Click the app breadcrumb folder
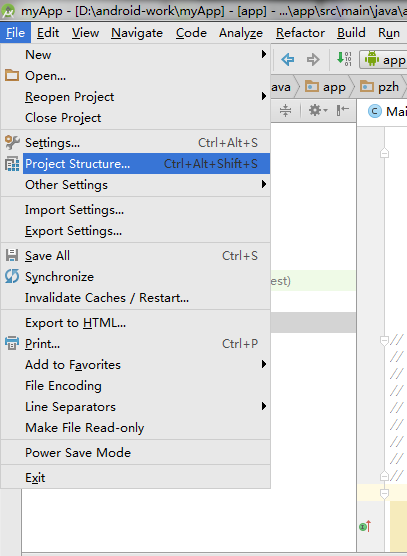This screenshot has height=556, width=407. pos(325,87)
